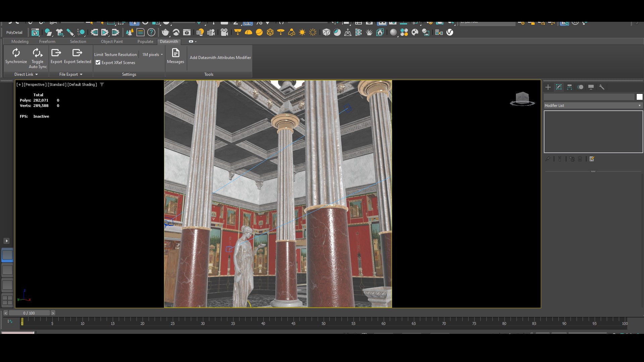Click the ViewCube navigation widget
This screenshot has width=644, height=362.
tap(522, 99)
